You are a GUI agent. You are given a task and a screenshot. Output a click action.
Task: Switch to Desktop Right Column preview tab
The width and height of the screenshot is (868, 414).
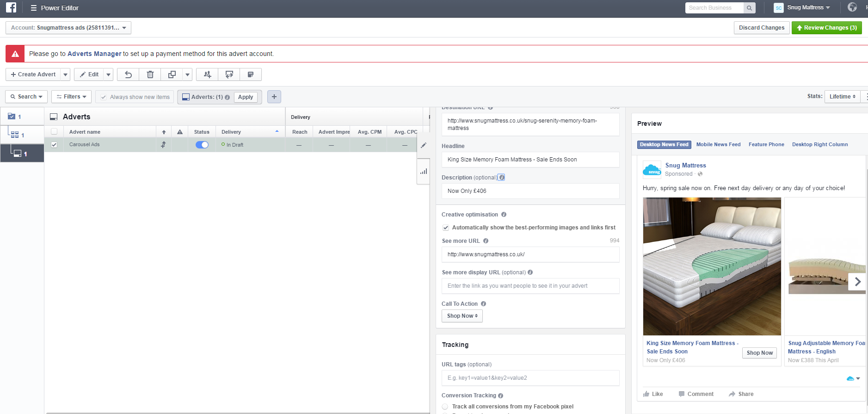click(x=820, y=144)
